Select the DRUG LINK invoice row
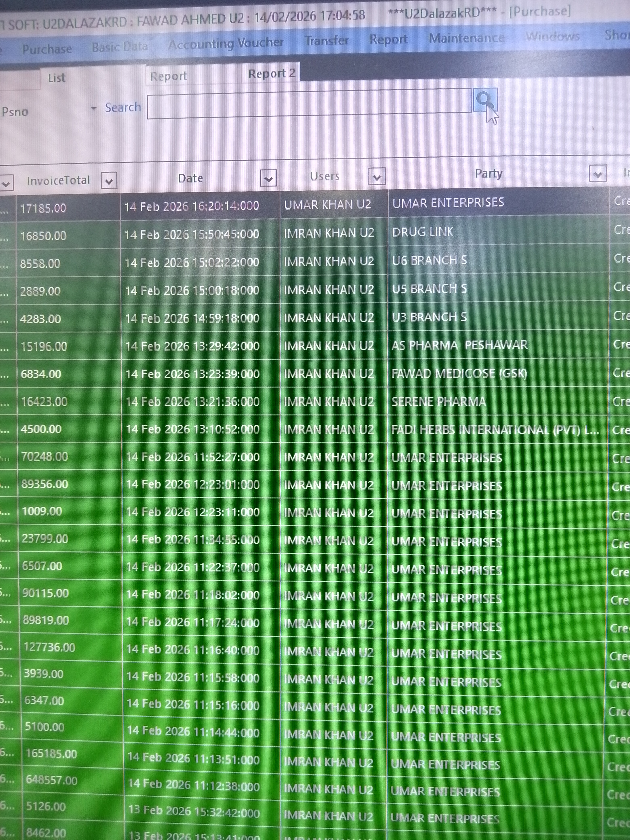630x840 pixels. 422,232
